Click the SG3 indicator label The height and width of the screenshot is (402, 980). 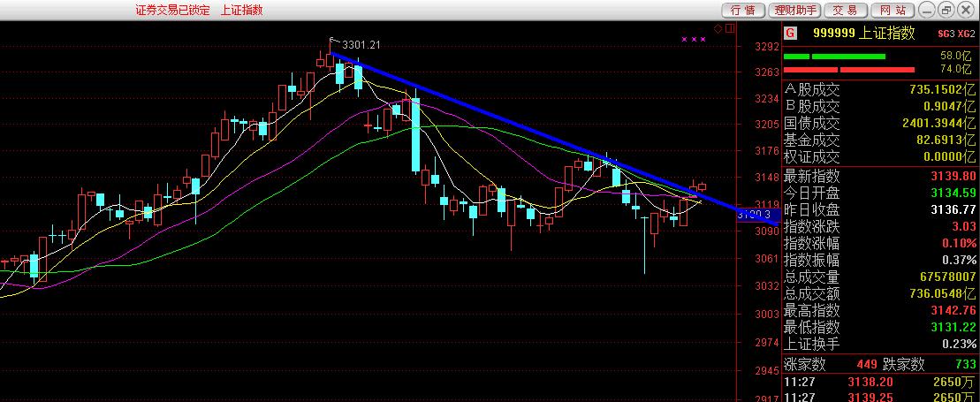946,34
